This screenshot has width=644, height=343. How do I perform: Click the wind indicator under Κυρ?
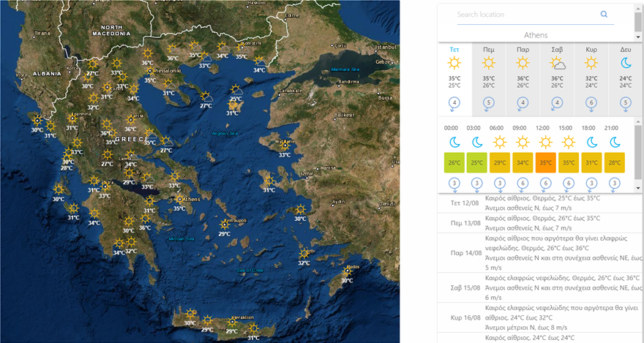[x=591, y=103]
